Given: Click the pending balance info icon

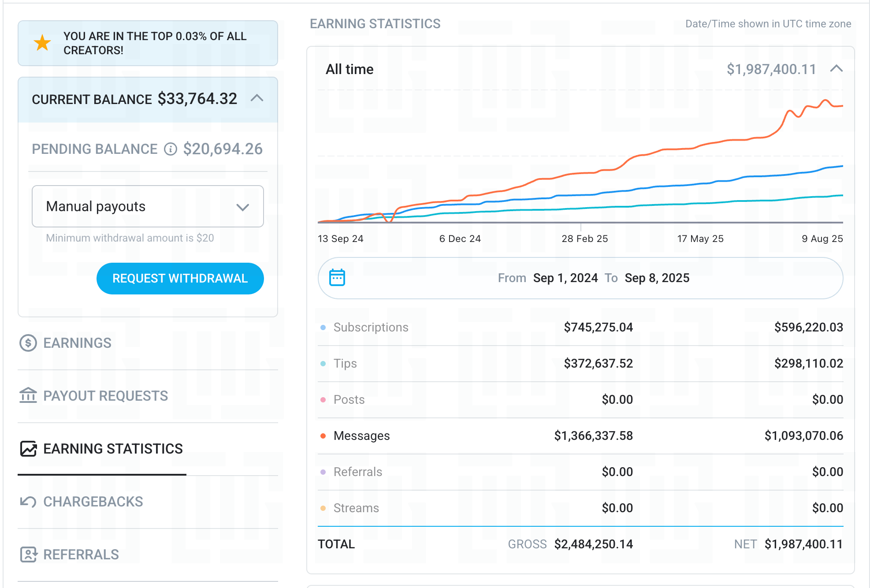Looking at the screenshot, I should tap(171, 149).
